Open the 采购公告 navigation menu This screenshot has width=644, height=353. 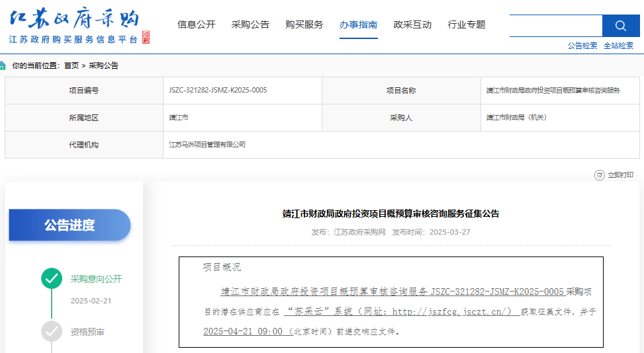(x=250, y=24)
